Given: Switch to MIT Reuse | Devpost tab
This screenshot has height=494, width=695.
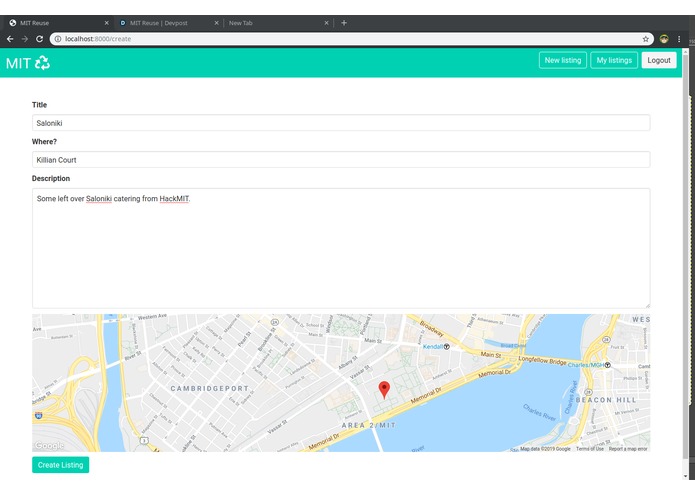Looking at the screenshot, I should point(168,23).
